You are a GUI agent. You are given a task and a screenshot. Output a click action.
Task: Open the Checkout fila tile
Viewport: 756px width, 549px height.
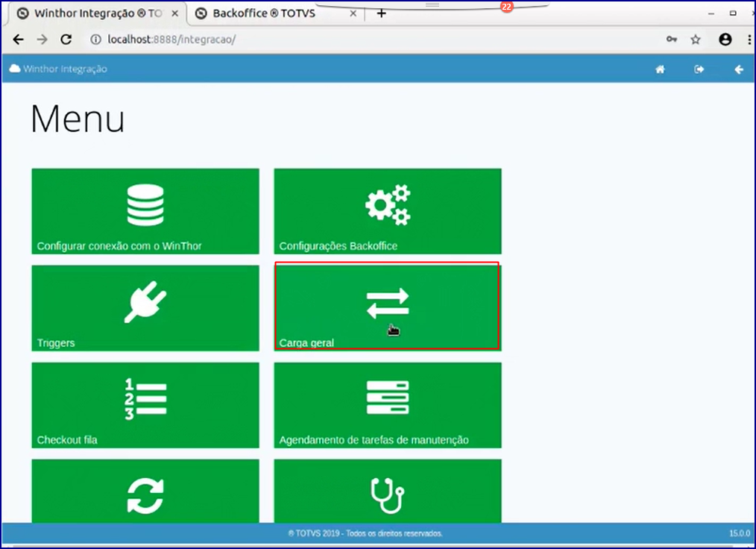point(145,405)
